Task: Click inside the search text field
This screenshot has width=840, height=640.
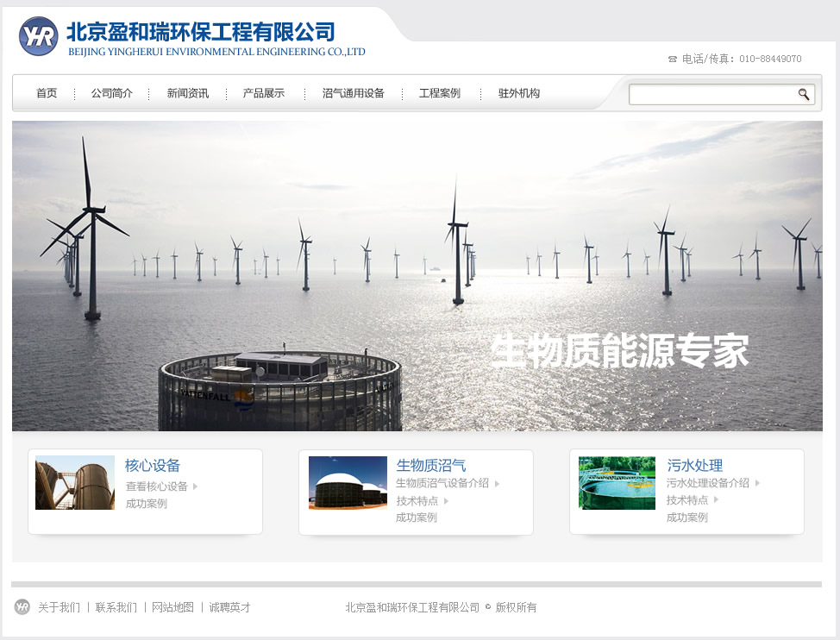Action: click(x=711, y=94)
